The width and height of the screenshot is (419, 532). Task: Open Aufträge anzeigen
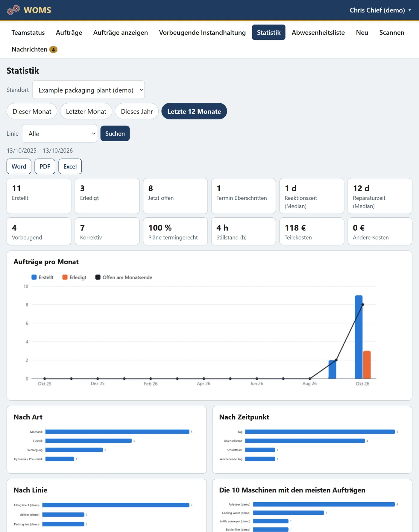click(121, 32)
